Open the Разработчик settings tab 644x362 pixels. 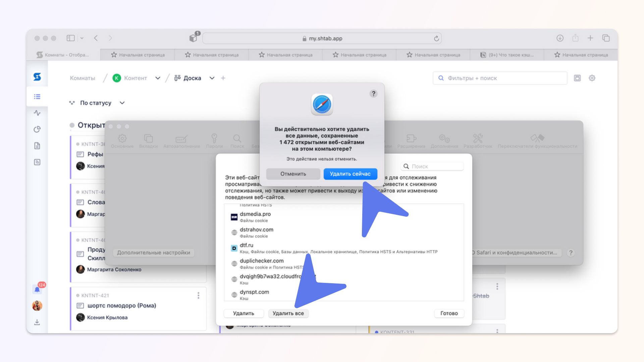point(478,141)
